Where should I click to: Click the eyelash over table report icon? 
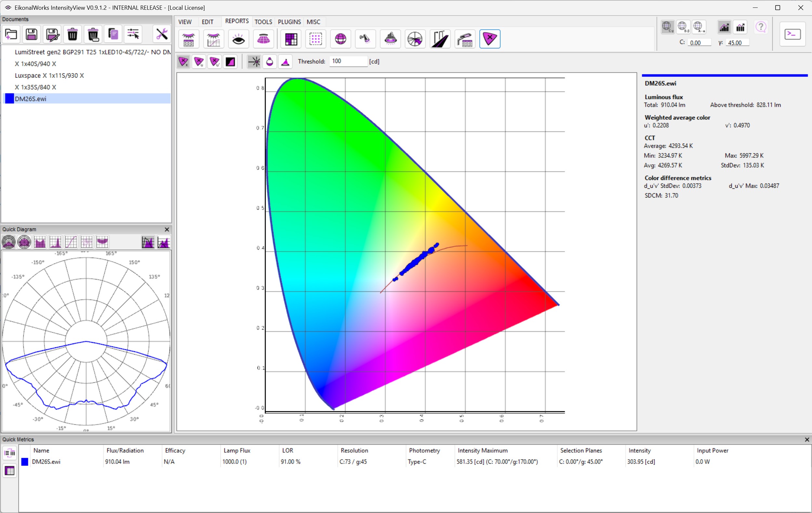click(189, 39)
